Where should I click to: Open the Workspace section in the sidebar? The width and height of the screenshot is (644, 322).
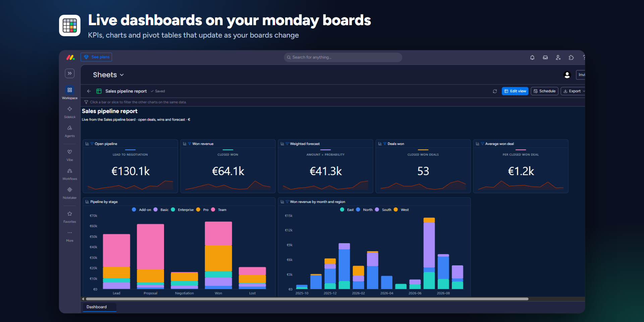coord(70,93)
